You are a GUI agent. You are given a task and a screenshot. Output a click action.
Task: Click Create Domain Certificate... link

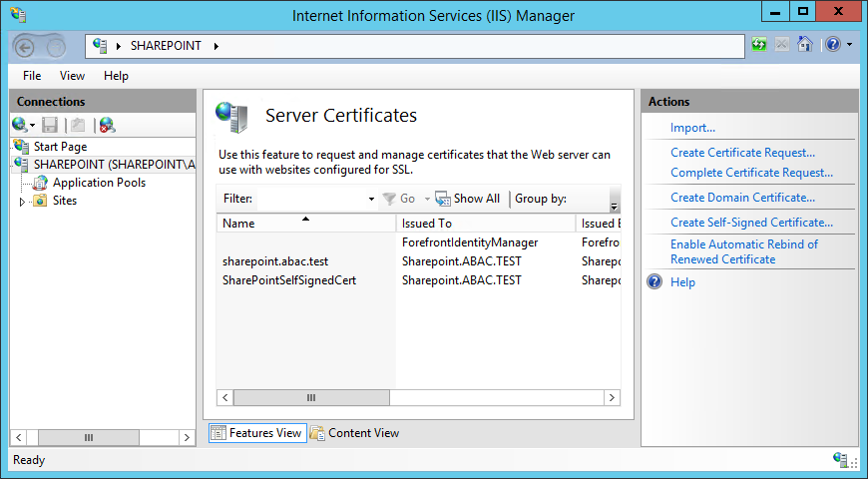pyautogui.click(x=742, y=198)
